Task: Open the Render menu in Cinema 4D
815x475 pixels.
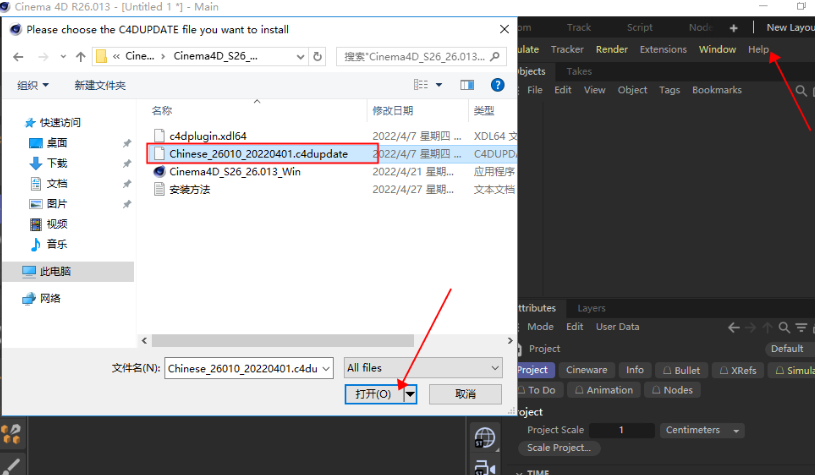Action: 612,49
